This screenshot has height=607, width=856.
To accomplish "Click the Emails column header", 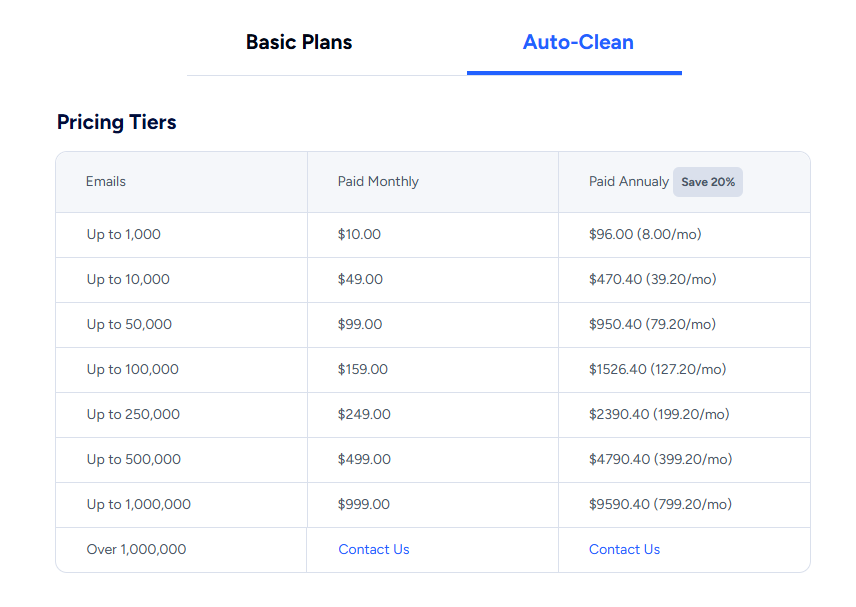I will pyautogui.click(x=106, y=181).
